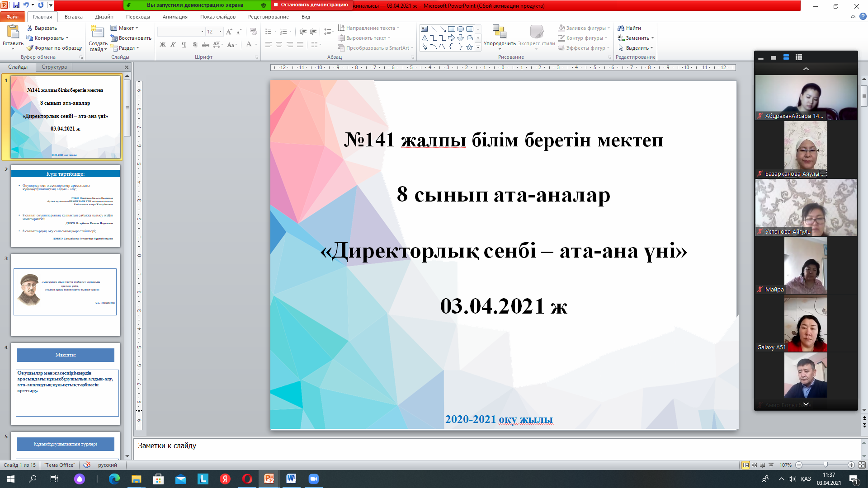This screenshot has width=868, height=488.
Task: Click the zoom slider handle in status bar
Action: 826,465
